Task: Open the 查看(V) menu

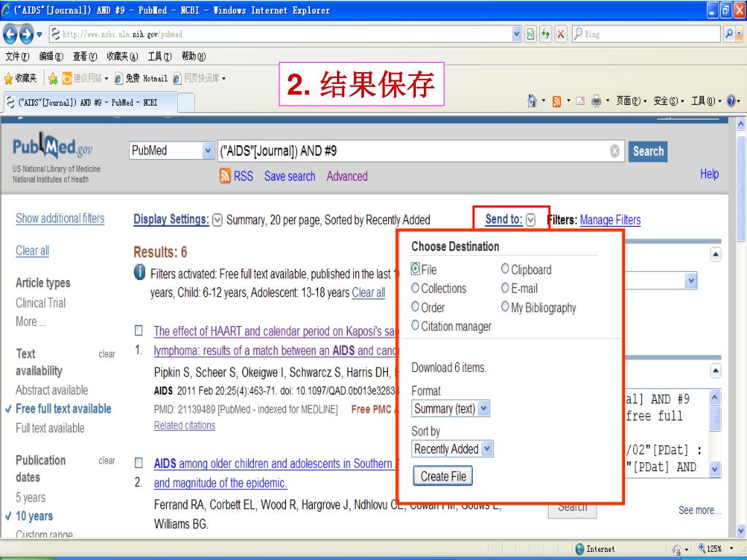Action: pos(85,56)
